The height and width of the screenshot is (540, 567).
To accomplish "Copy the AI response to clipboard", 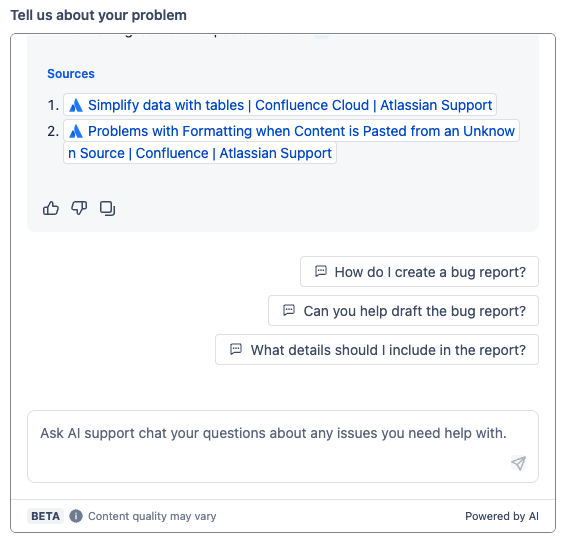I will coord(107,208).
